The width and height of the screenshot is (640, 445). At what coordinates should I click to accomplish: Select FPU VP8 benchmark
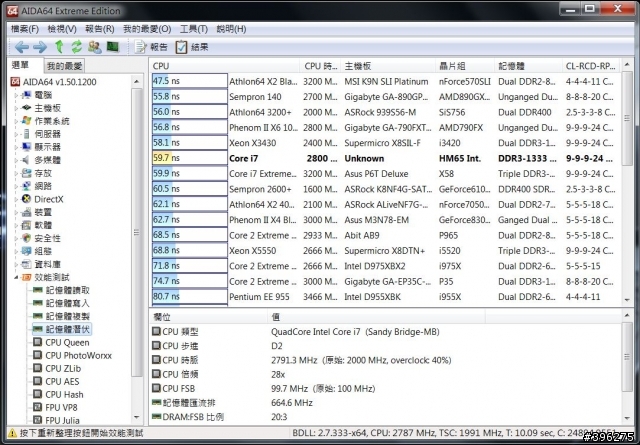point(61,407)
